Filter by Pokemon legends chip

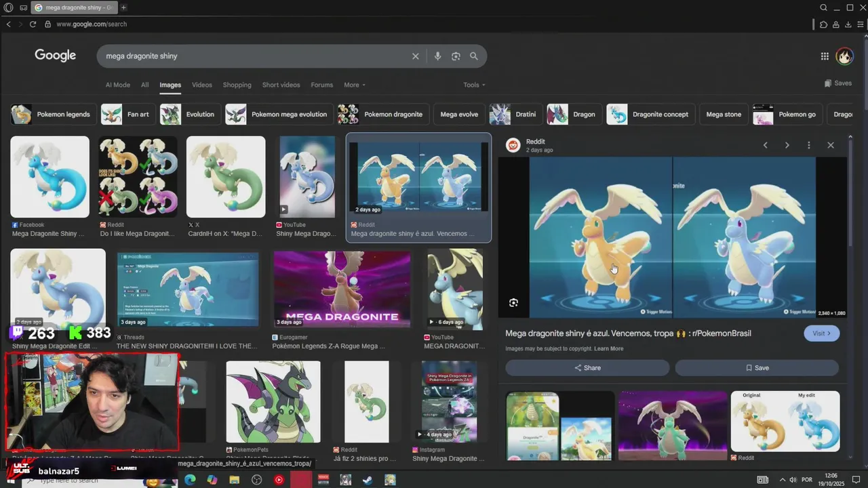click(x=52, y=115)
